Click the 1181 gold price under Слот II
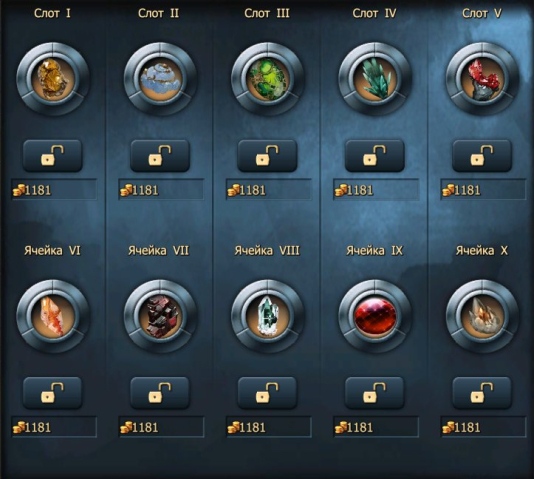The image size is (534, 479). 161,190
